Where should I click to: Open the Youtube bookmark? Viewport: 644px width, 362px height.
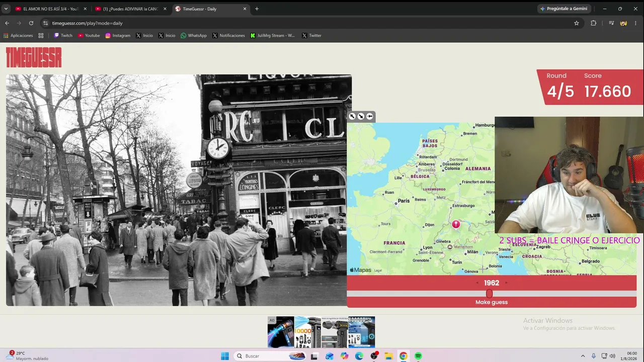pos(89,36)
